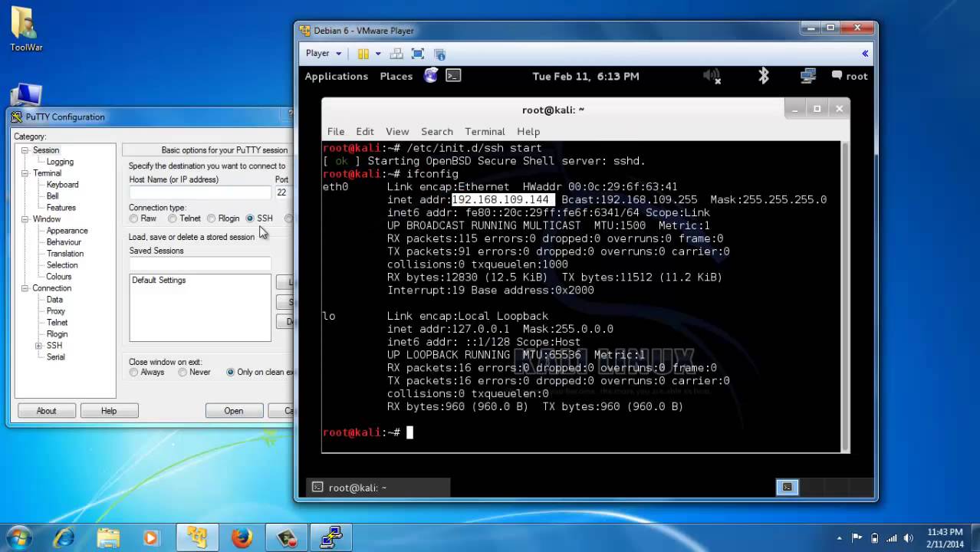Launch the Iceweasel browser from Kali panel
980x552 pixels.
[x=431, y=75]
